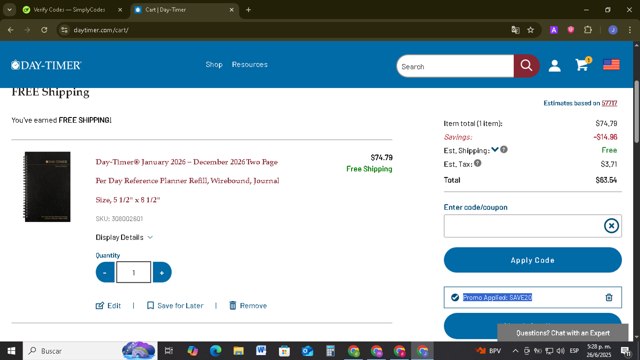Expand Display Details
This screenshot has width=640, height=360.
124,237
